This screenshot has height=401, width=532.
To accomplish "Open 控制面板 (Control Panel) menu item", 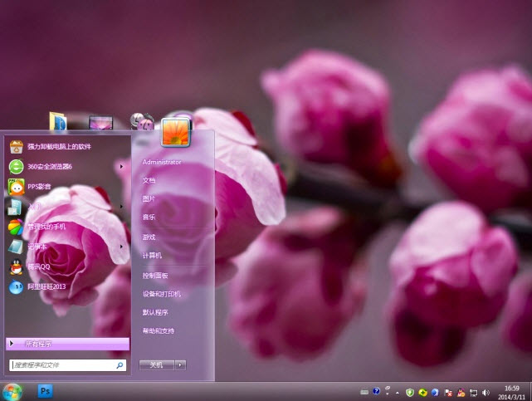I will (155, 275).
